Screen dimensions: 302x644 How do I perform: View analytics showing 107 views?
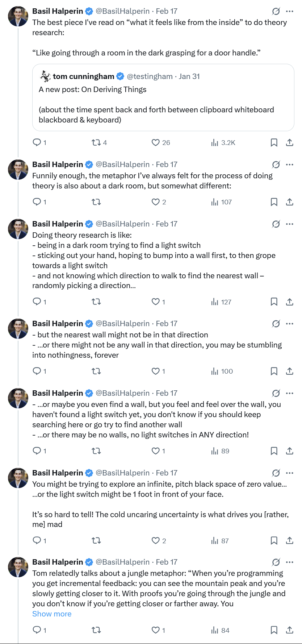point(222,202)
